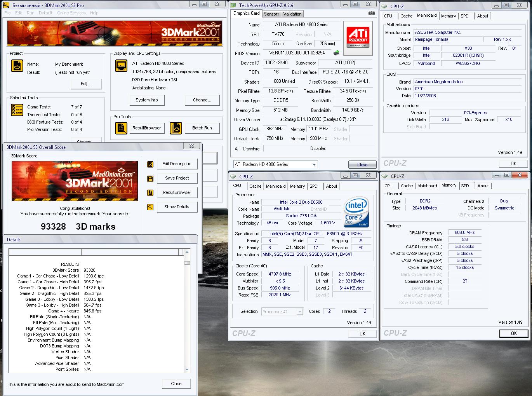532x396 pixels.
Task: Open the SPD tab in CPU-Z Mainboard window
Action: coord(465,16)
